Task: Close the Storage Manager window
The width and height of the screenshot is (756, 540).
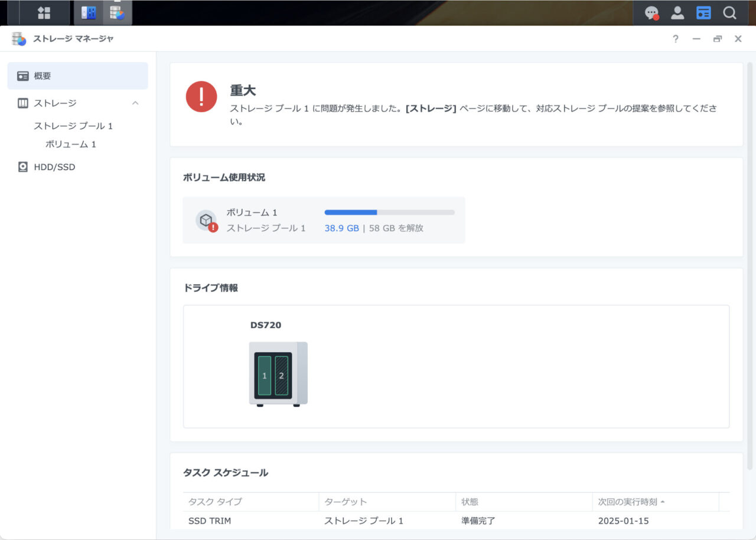Action: coord(738,39)
